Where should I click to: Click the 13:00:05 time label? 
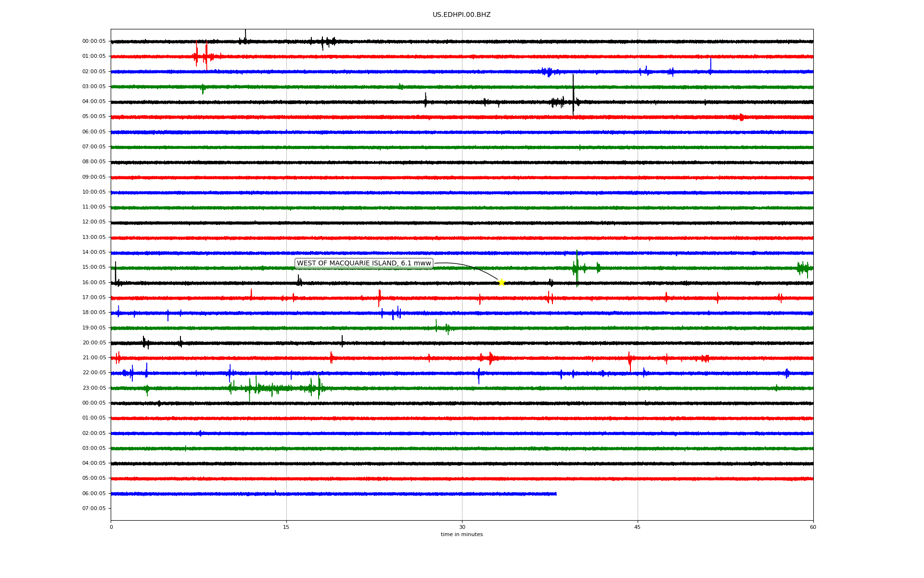coord(94,237)
